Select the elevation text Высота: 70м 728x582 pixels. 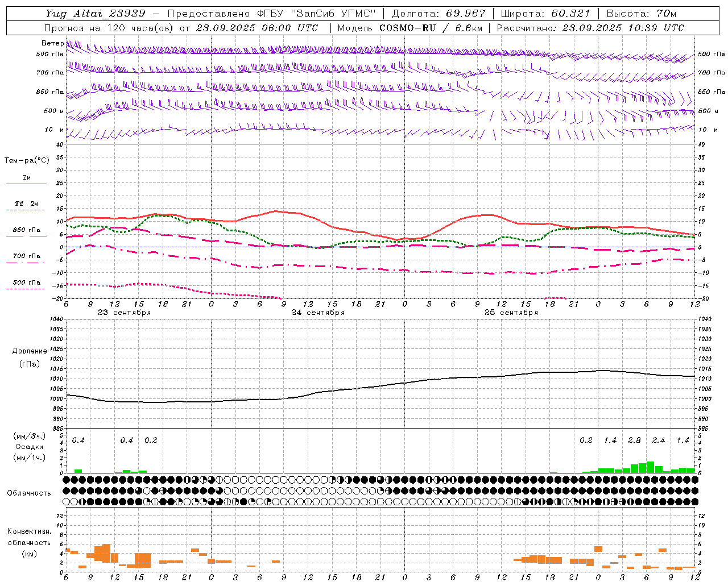pos(642,13)
